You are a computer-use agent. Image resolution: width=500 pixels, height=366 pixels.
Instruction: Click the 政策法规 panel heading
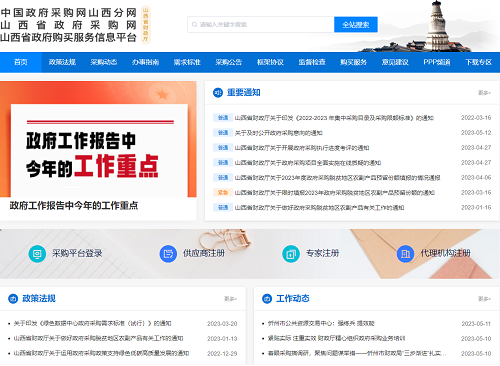39,299
